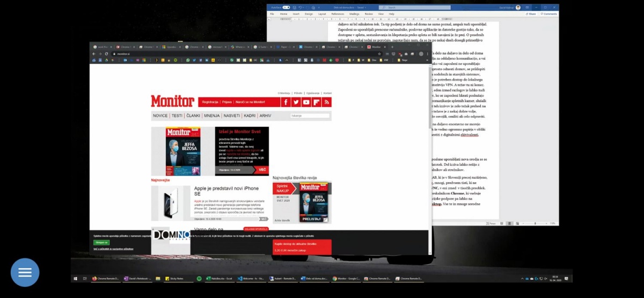
Task: Click the VEČ button on Monitor Svet banner
Action: (262, 170)
